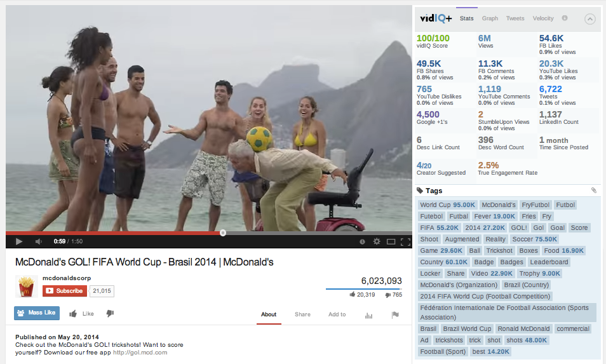606x364 pixels.
Task: Play the video with the play button
Action: pyautogui.click(x=18, y=241)
